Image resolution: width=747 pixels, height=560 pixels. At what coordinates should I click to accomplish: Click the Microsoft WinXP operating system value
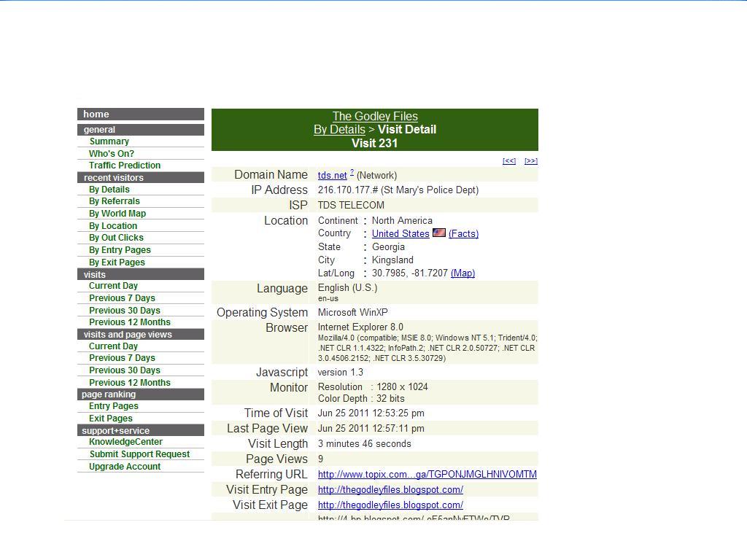[353, 312]
